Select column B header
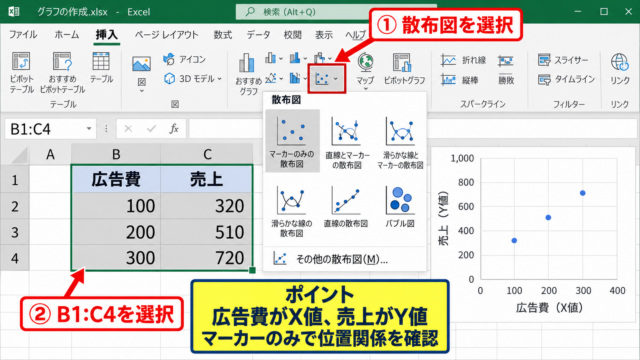The height and width of the screenshot is (360, 640). pos(116,154)
